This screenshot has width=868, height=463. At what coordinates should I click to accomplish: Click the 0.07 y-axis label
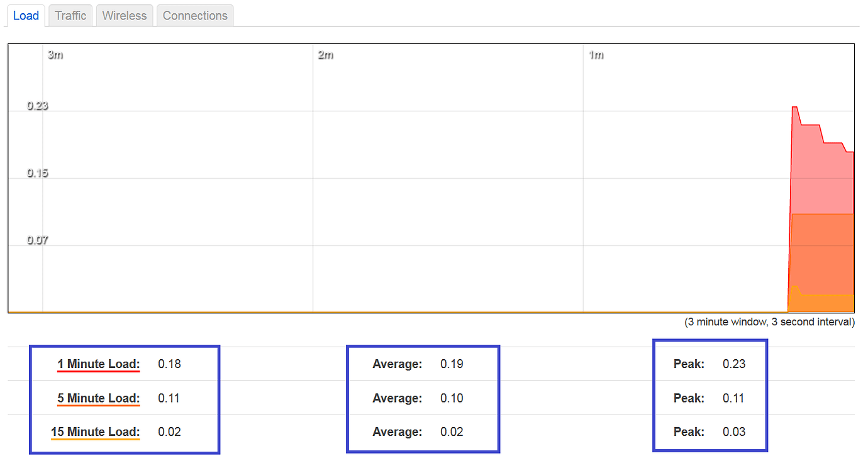(x=37, y=240)
